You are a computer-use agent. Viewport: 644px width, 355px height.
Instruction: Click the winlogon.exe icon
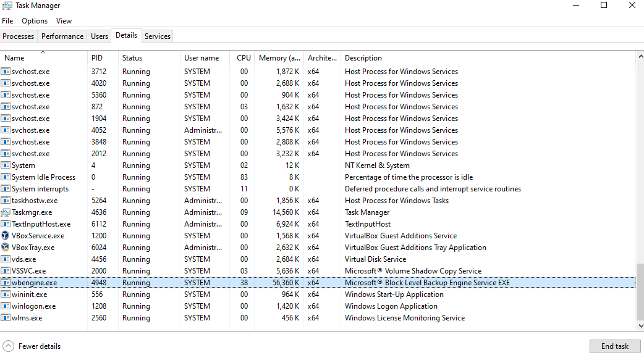coord(6,306)
